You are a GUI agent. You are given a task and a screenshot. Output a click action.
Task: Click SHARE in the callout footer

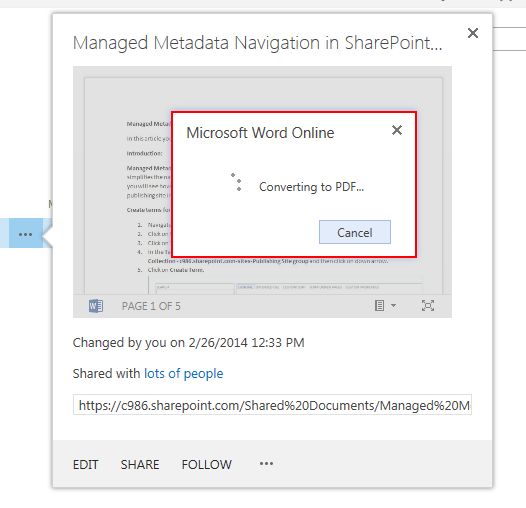(140, 465)
